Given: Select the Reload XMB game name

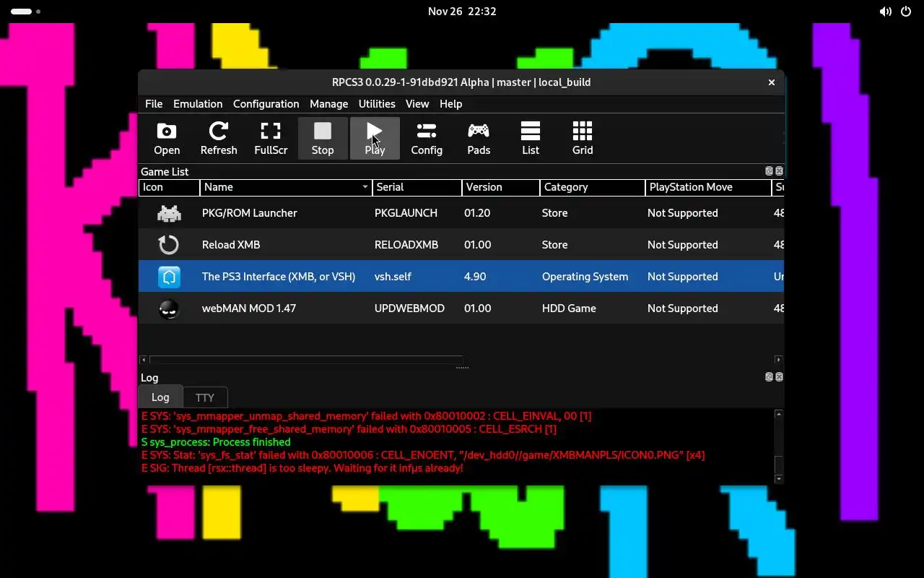Looking at the screenshot, I should (231, 245).
